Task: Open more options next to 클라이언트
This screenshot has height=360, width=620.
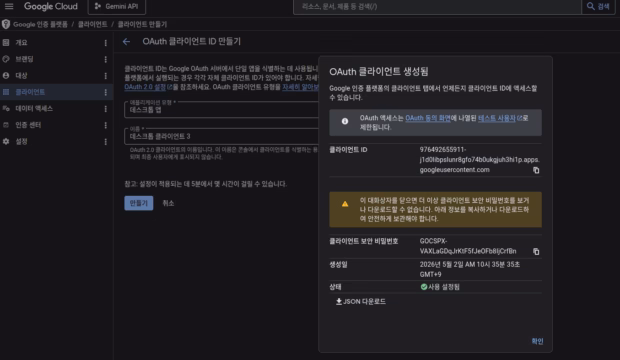Action: [106, 92]
